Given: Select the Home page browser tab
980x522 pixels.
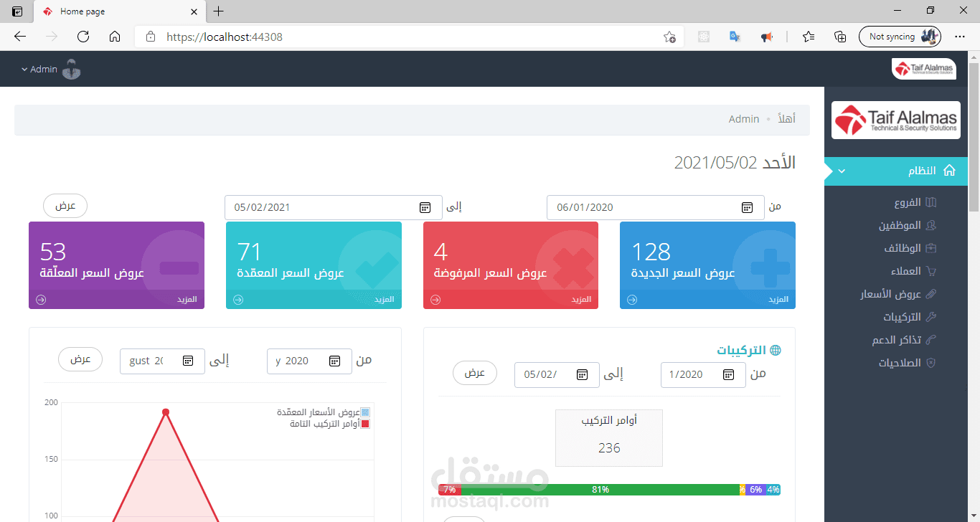Looking at the screenshot, I should point(119,11).
